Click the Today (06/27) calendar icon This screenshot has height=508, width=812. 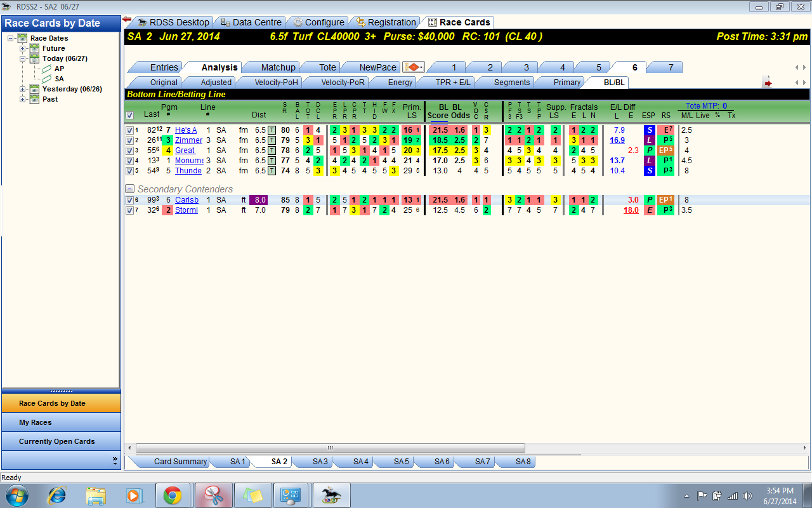coord(36,58)
